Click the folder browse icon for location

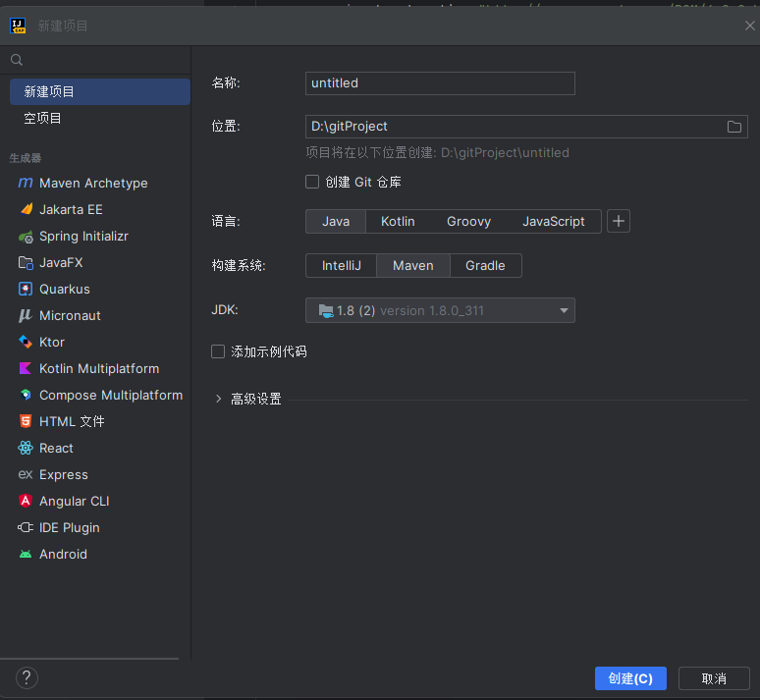pyautogui.click(x=733, y=127)
